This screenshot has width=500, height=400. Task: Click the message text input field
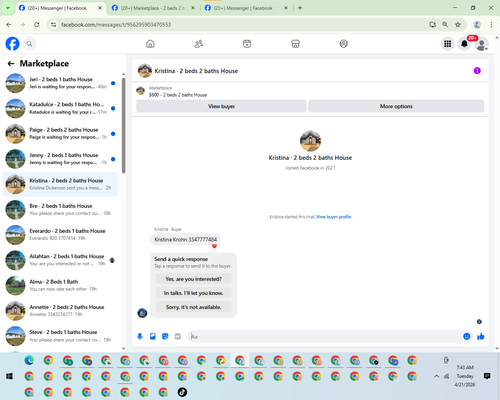325,336
